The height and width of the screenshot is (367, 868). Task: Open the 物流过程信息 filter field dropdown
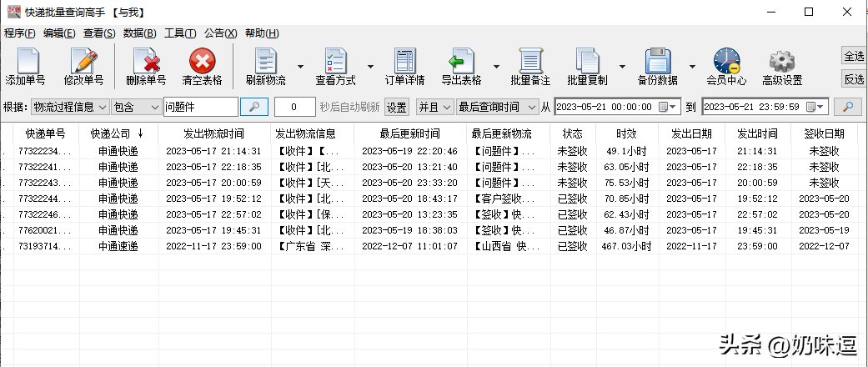70,107
